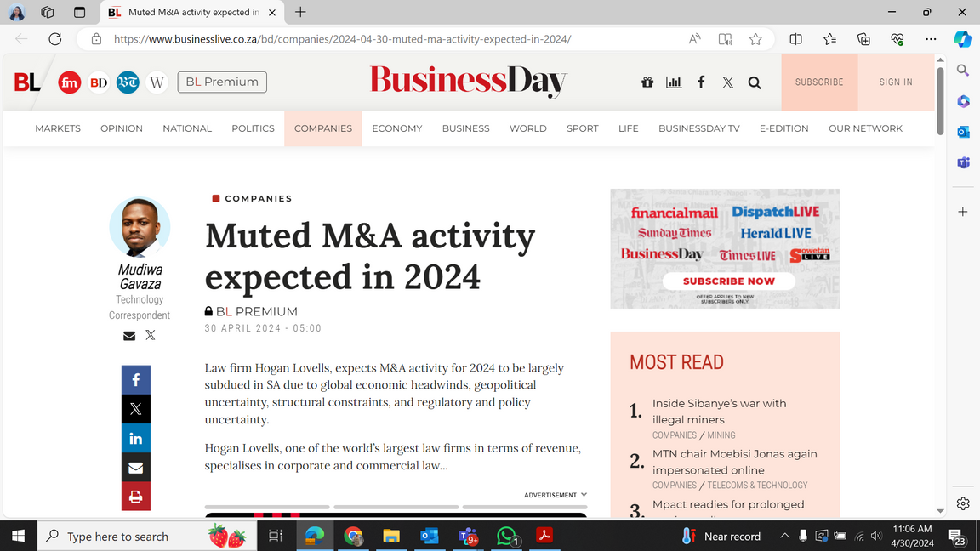
Task: Visit Business Day Facebook page icon in header
Action: click(701, 82)
